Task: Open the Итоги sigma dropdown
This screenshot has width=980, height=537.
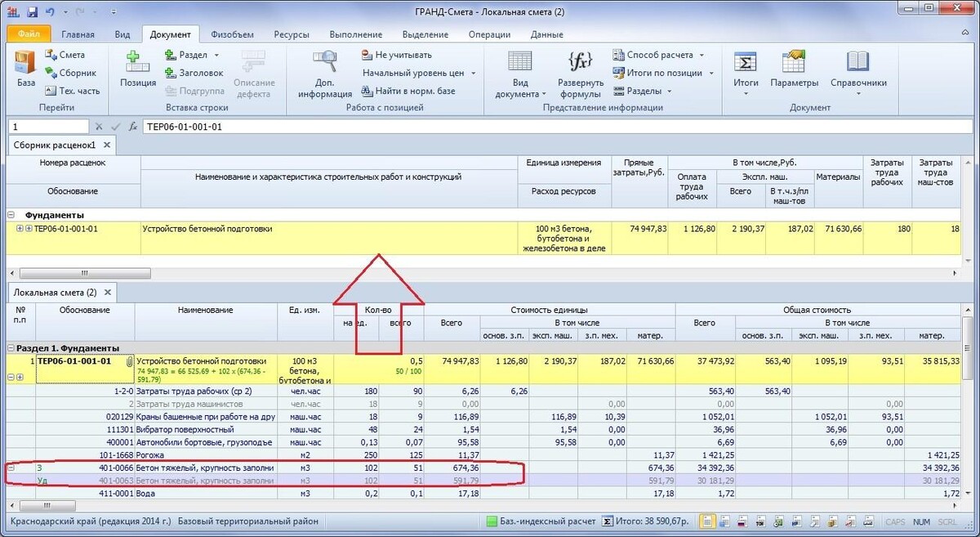Action: 746,74
